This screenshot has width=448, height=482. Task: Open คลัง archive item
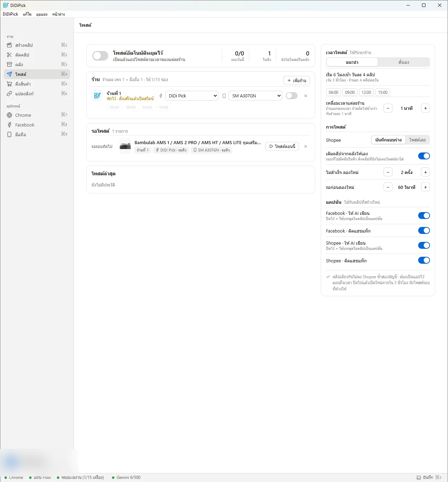pyautogui.click(x=37, y=64)
